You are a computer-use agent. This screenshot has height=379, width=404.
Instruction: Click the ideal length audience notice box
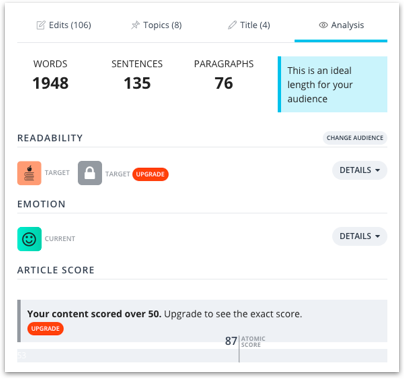coord(332,84)
